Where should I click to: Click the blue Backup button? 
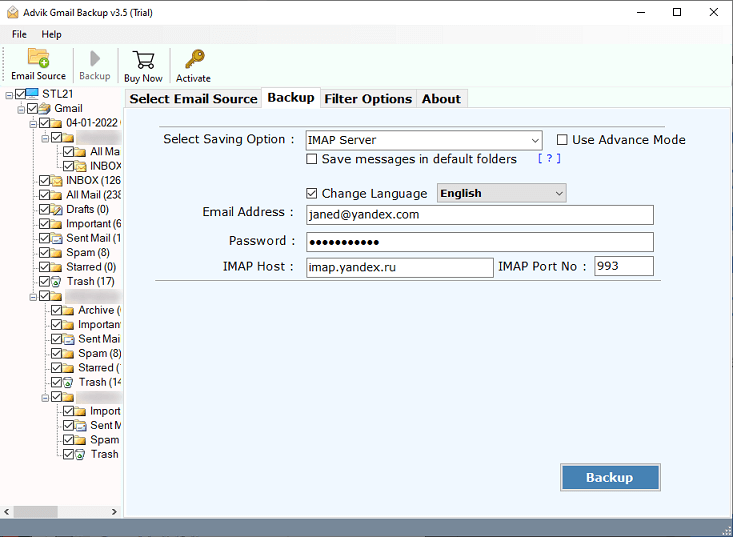click(610, 477)
